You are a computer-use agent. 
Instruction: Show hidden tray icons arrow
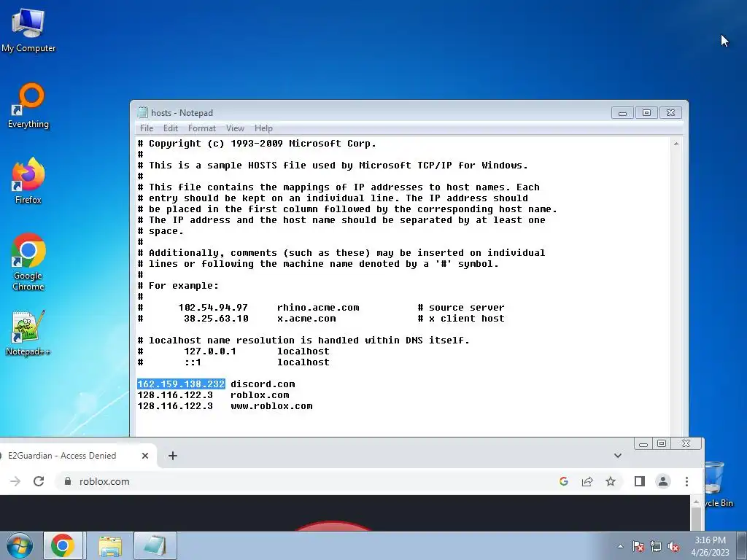click(x=620, y=546)
